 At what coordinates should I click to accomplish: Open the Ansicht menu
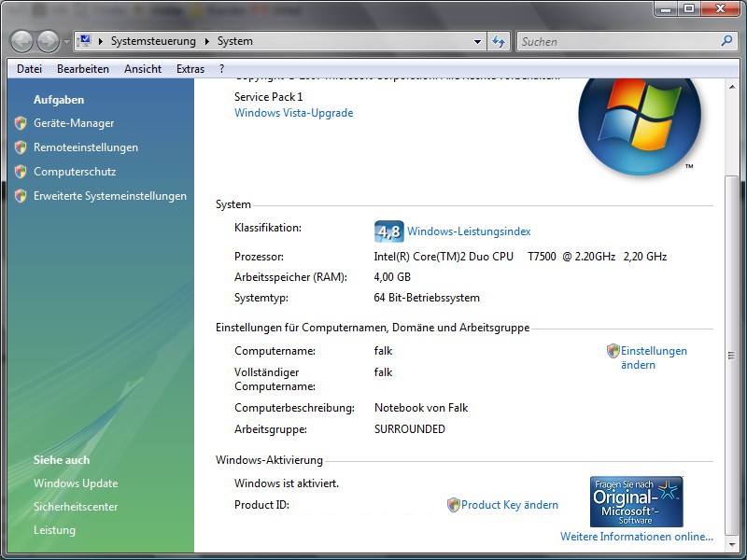click(x=143, y=69)
